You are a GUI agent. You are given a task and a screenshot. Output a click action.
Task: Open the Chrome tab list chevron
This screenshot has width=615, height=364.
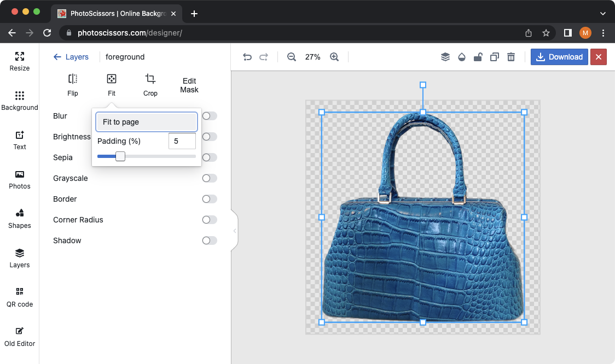(x=603, y=14)
